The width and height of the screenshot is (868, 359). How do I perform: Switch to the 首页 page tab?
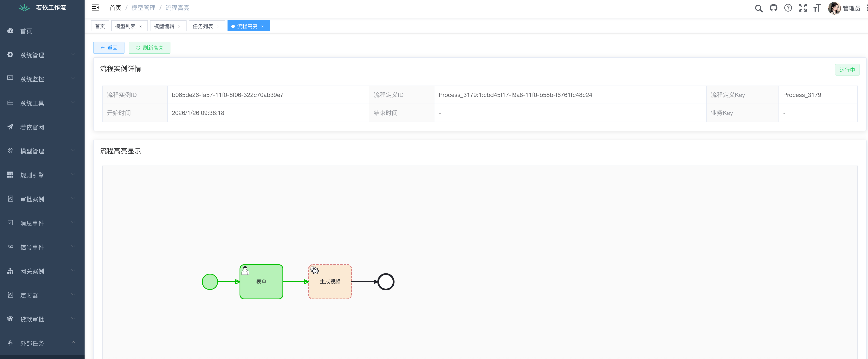pos(100,26)
